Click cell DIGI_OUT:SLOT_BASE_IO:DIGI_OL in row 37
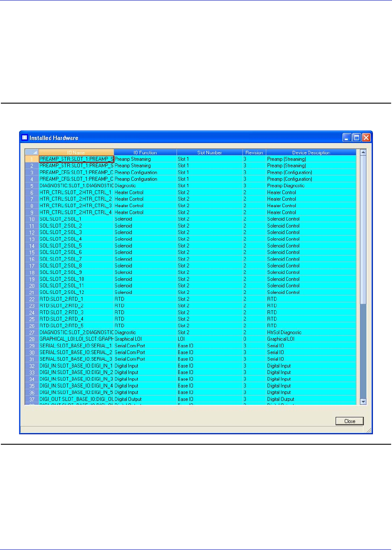The height and width of the screenshot is (550, 392). (76, 399)
